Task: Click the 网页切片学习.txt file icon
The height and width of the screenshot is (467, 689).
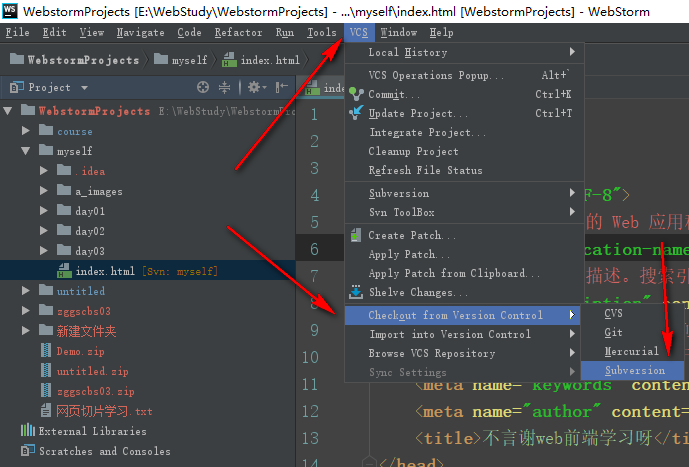Action: point(46,410)
